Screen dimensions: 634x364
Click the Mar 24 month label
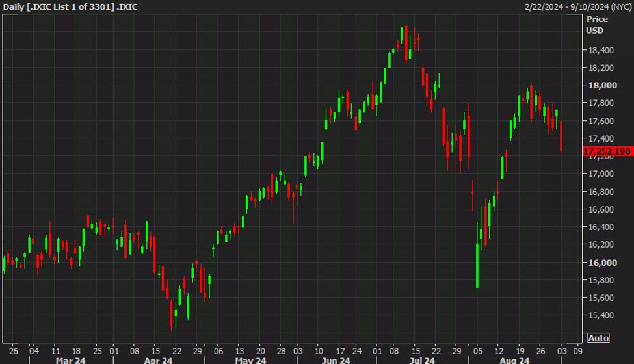pyautogui.click(x=71, y=359)
